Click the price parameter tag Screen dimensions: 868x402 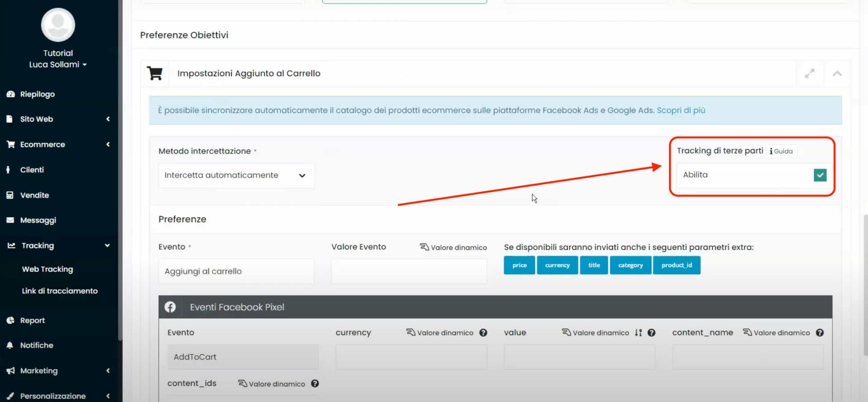[x=519, y=265]
